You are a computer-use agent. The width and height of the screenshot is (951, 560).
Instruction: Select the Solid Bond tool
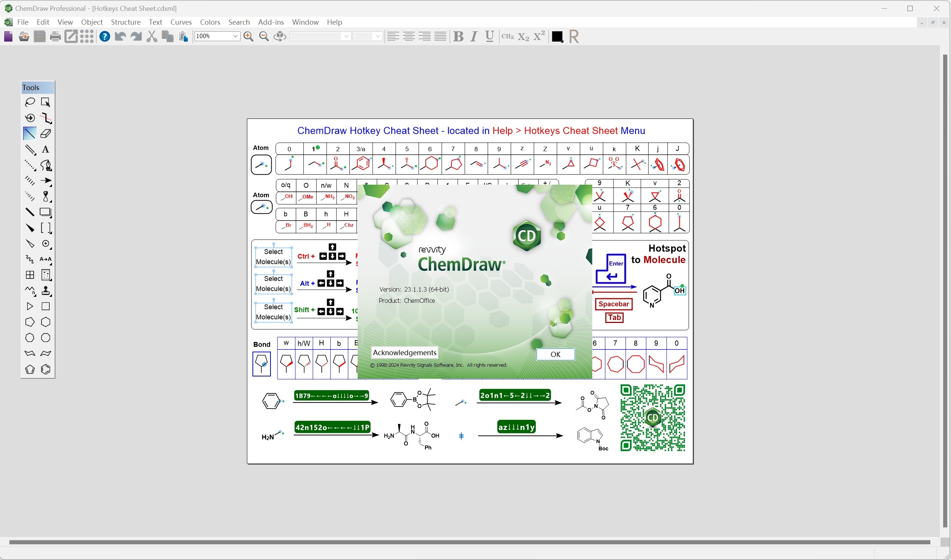[30, 133]
